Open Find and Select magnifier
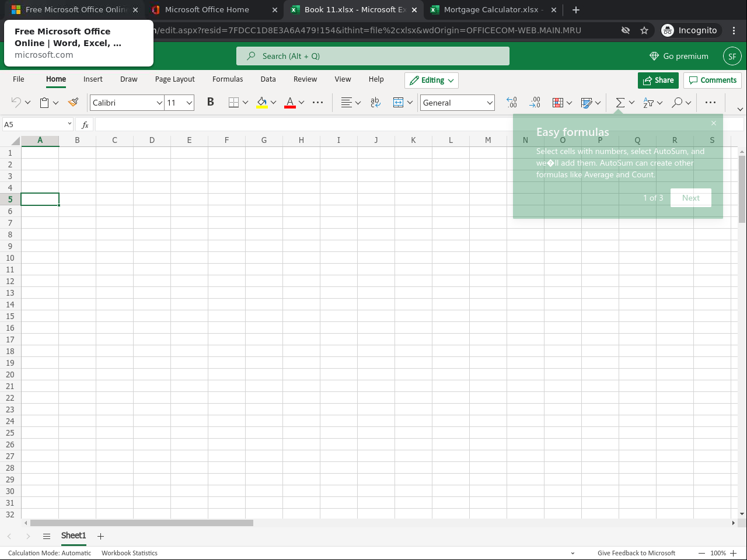747x560 pixels. (x=677, y=103)
